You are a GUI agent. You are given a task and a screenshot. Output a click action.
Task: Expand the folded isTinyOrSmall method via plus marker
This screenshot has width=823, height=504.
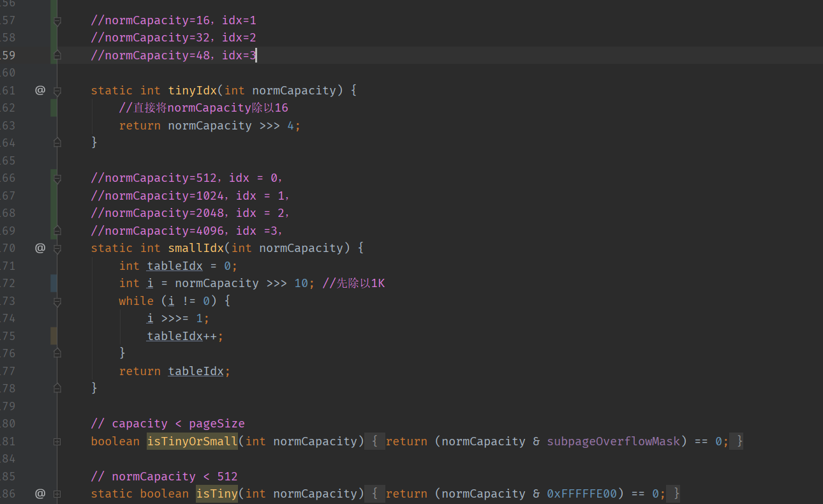click(x=57, y=441)
